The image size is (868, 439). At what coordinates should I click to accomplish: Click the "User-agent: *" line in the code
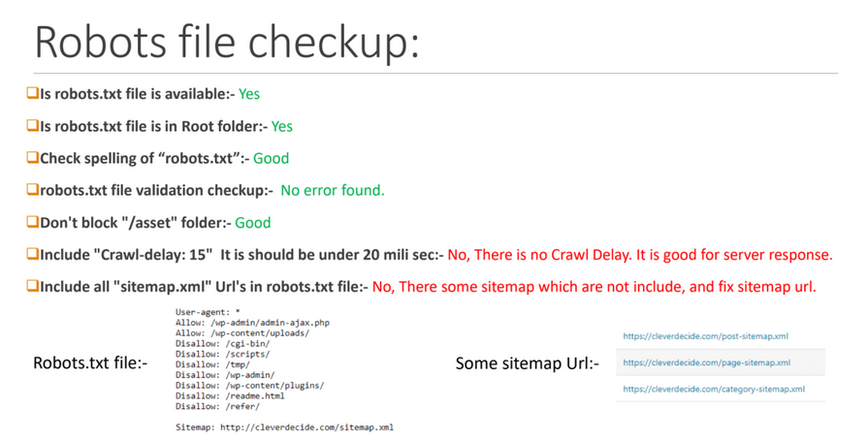click(x=208, y=312)
